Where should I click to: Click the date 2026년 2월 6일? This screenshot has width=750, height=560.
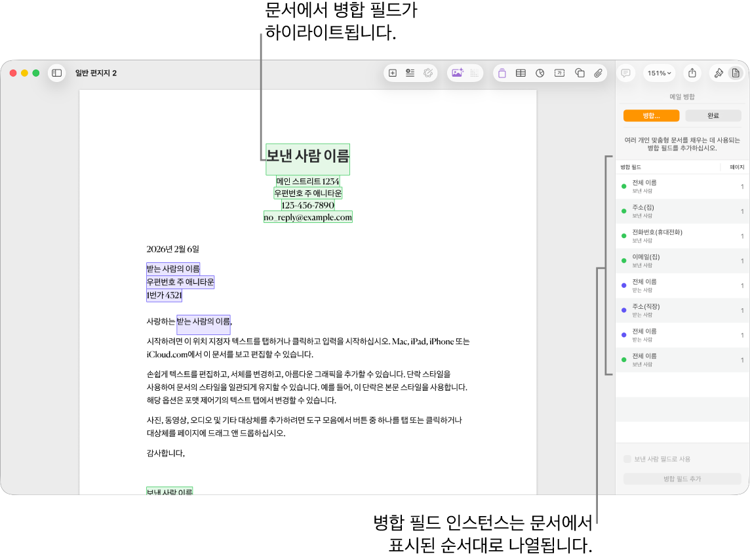(x=172, y=249)
